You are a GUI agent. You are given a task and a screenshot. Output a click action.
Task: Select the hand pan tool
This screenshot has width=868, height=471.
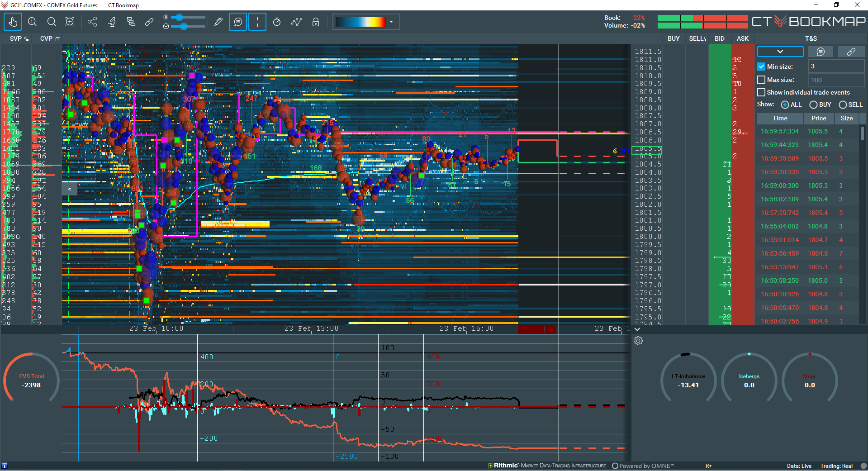tap(13, 22)
